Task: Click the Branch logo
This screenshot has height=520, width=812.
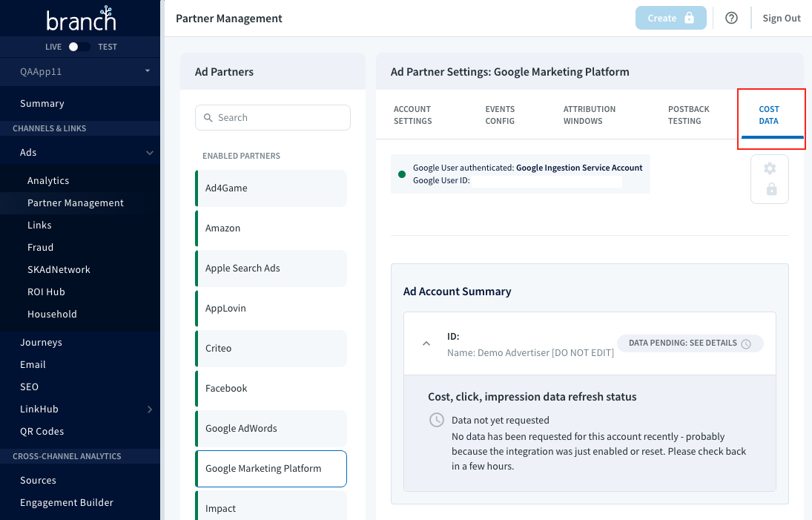Action: [x=81, y=19]
